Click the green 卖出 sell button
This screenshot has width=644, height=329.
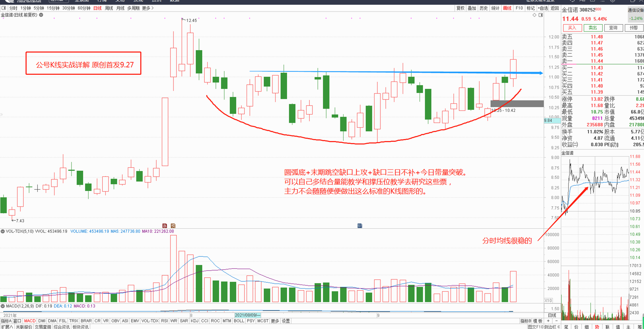coord(593,28)
